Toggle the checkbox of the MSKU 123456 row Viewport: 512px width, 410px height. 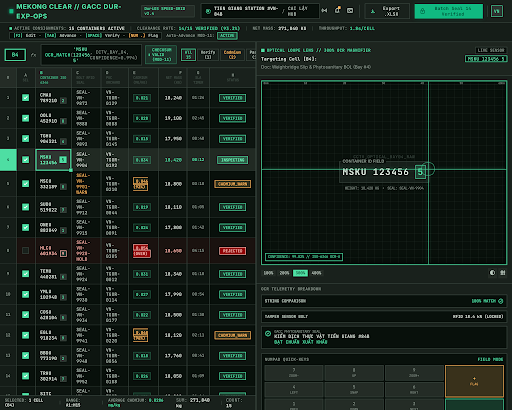point(25,160)
